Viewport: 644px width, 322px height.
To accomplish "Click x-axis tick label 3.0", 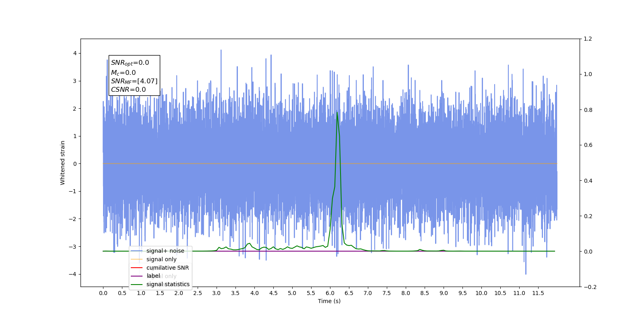I will coord(217,293).
